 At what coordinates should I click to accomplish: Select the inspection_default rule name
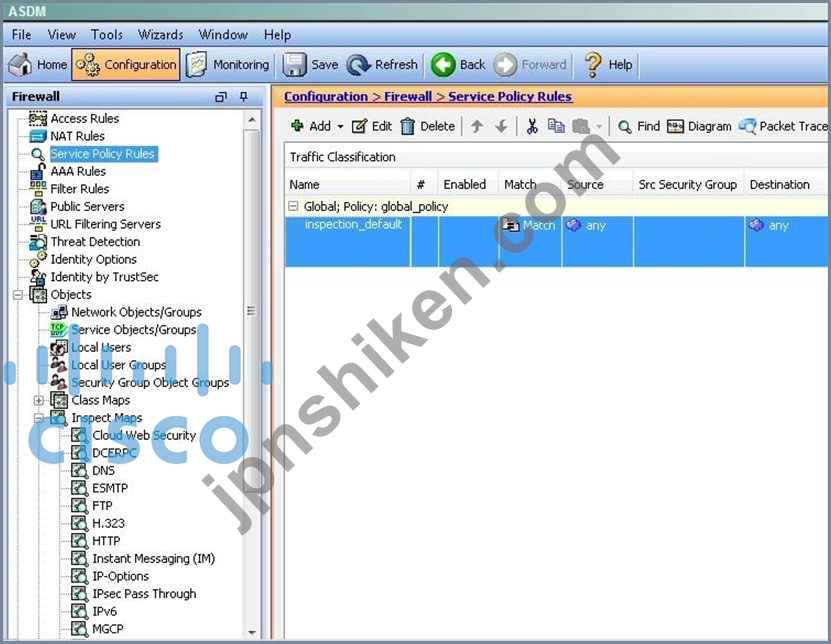[353, 225]
